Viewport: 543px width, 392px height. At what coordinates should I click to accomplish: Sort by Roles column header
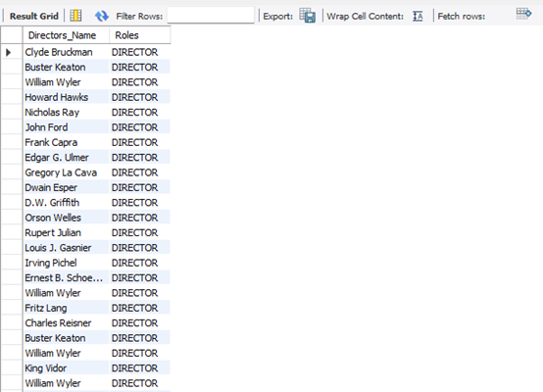139,35
